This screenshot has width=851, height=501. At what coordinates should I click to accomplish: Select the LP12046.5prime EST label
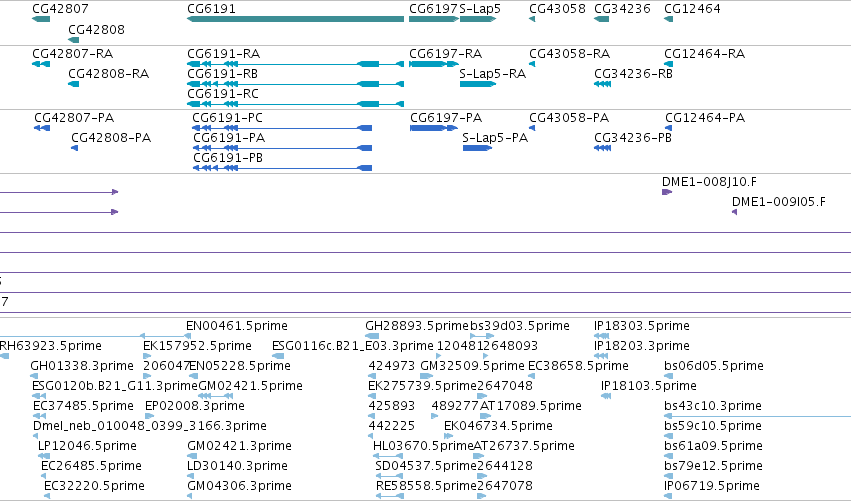tap(87, 446)
